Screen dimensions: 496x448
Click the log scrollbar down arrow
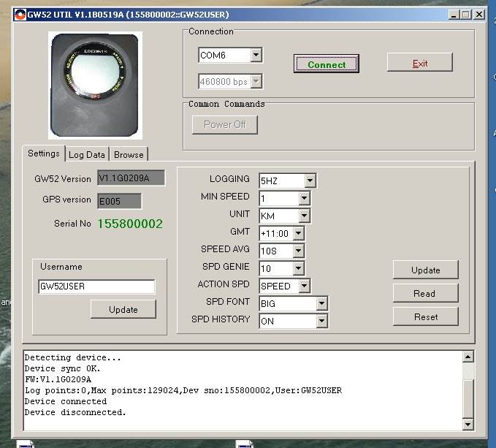(x=468, y=425)
